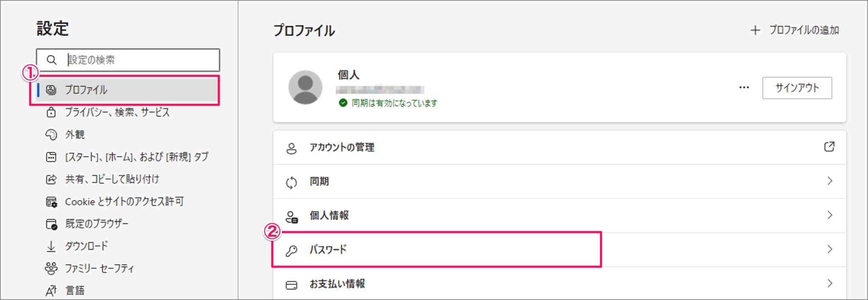The height and width of the screenshot is (300, 868).
Task: Click the padlock icon for Privacy settings
Action: click(x=51, y=112)
